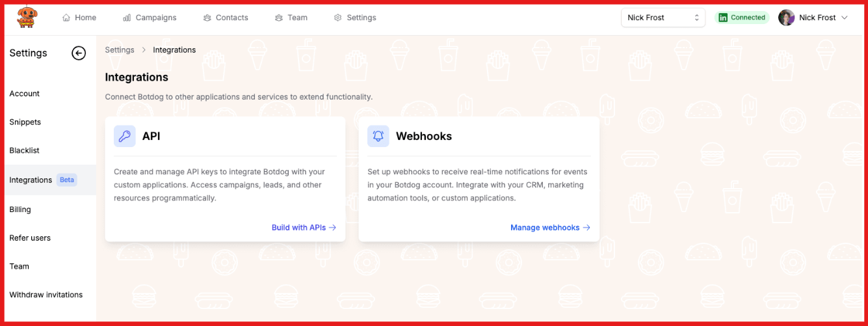This screenshot has height=326, width=868.
Task: Click the Integrations breadcrumb item
Action: [174, 50]
